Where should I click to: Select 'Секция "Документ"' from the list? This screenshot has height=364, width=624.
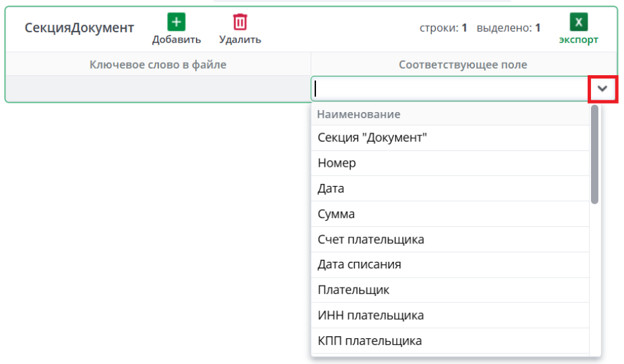click(x=373, y=138)
